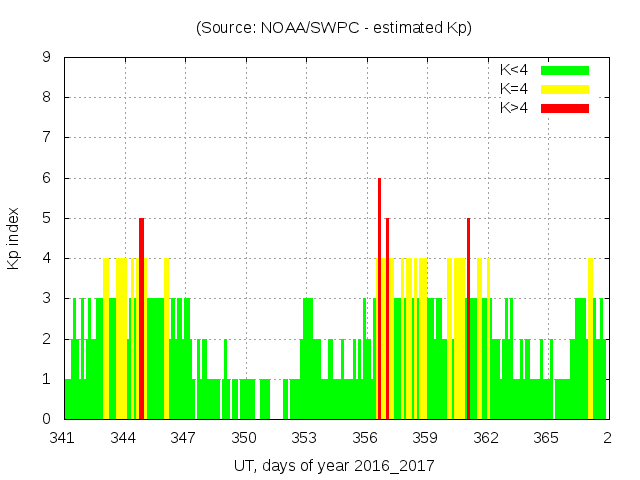
Task: Click the 'K>4' legend text
Action: coord(513,107)
